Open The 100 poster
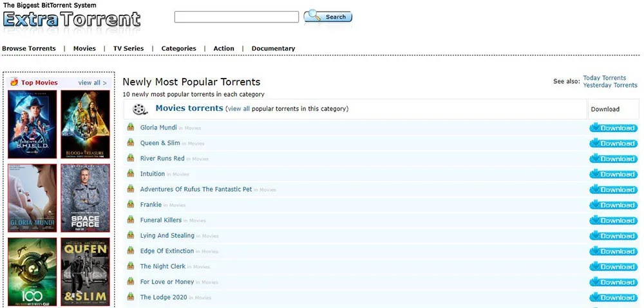This screenshot has width=644, height=308. click(x=32, y=272)
